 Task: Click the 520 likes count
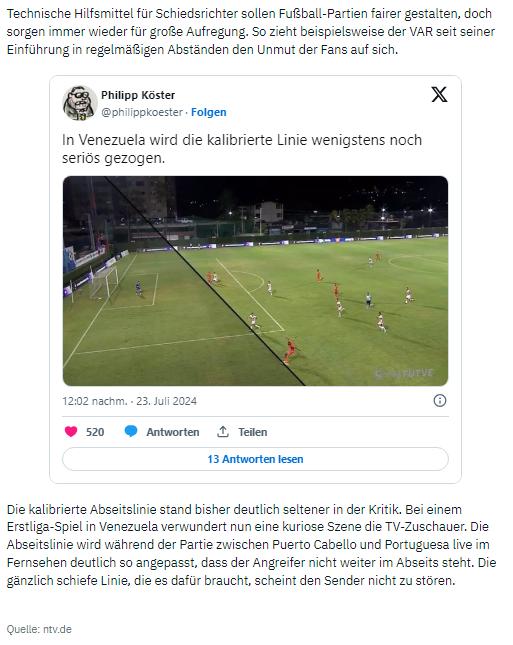[x=95, y=432]
